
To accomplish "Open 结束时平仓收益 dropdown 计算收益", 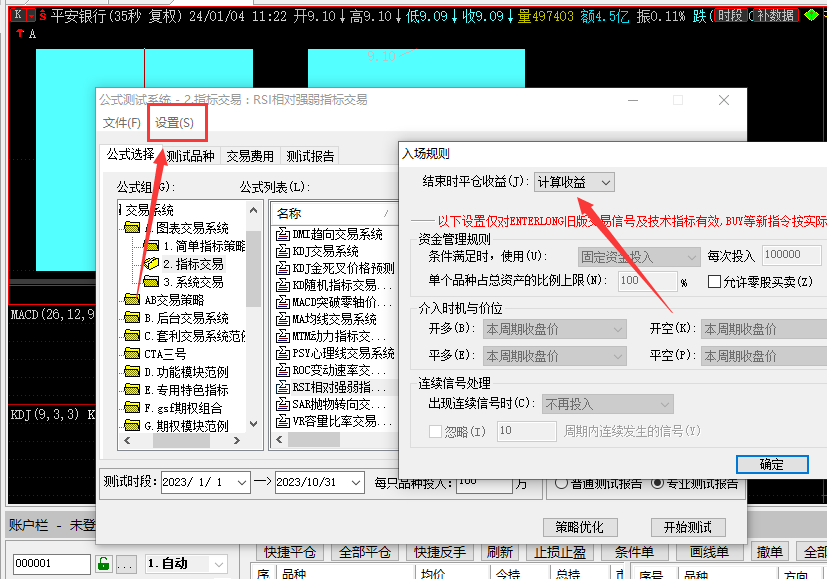I will [x=574, y=182].
